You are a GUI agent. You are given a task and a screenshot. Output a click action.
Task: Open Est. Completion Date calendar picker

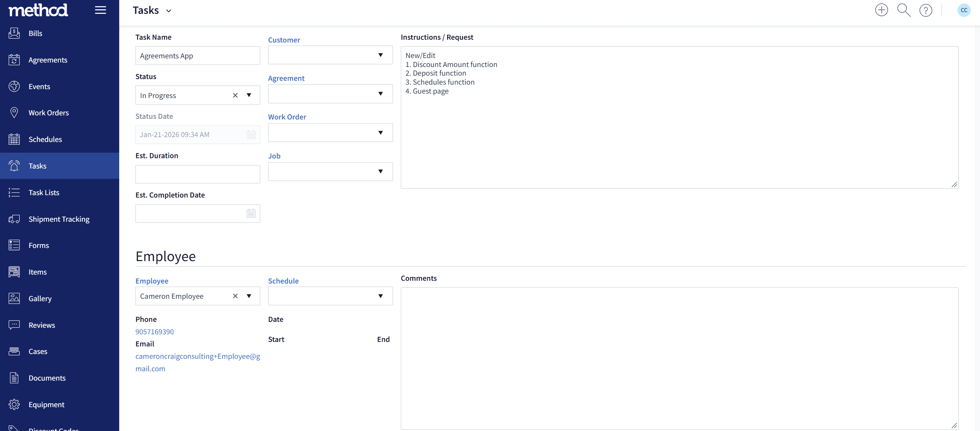[251, 213]
